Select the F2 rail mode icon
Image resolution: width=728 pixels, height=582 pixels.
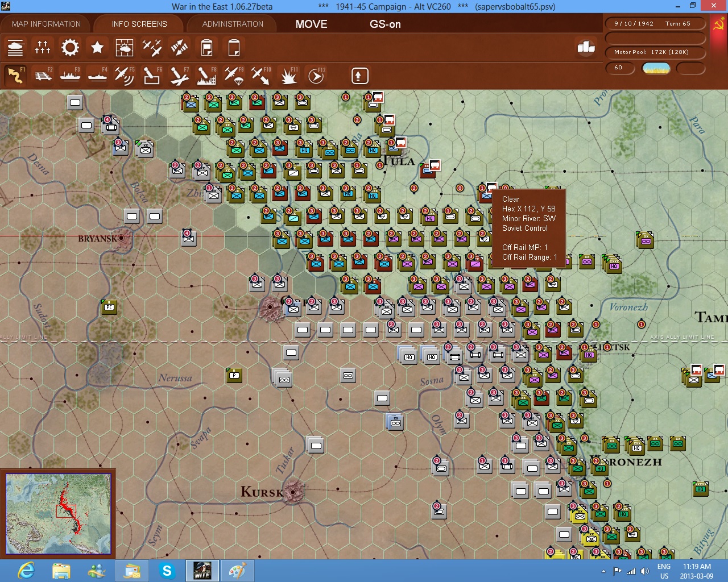(x=43, y=75)
